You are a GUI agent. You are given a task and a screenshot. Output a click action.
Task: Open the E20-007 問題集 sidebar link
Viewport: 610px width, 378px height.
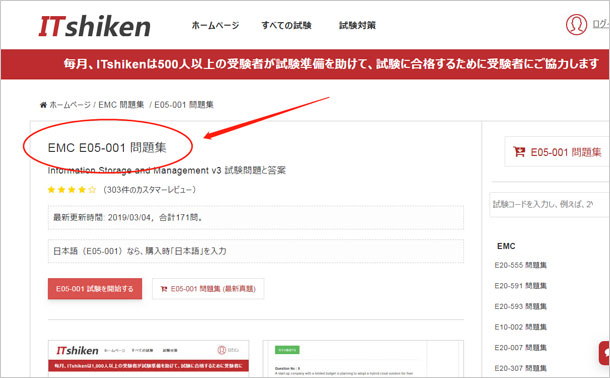coord(521,348)
